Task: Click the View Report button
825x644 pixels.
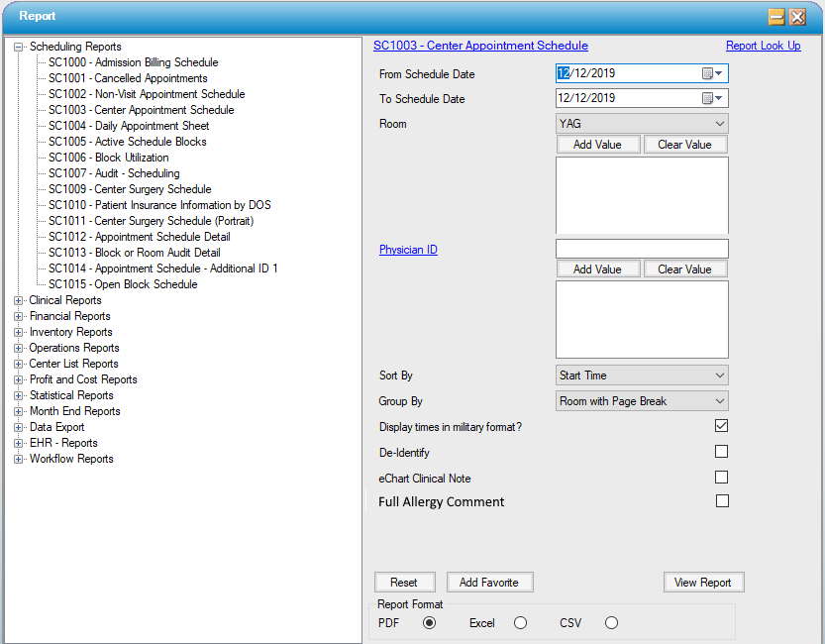Action: pyautogui.click(x=702, y=583)
